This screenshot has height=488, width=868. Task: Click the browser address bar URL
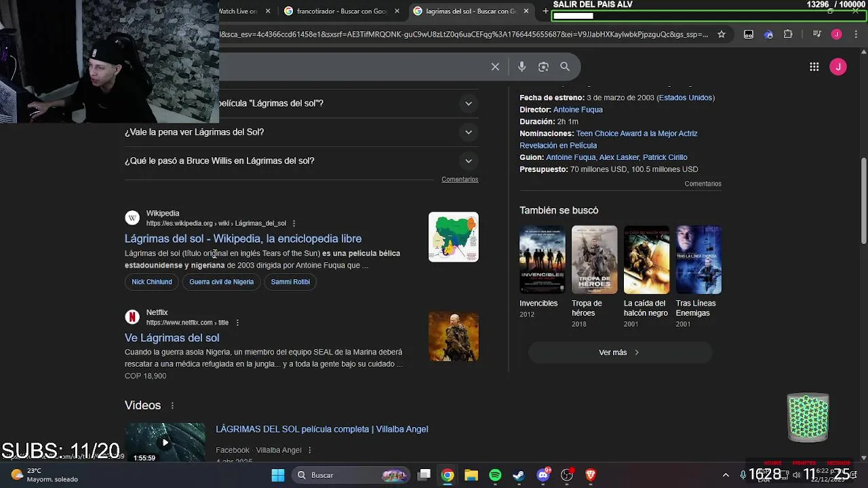(x=463, y=35)
